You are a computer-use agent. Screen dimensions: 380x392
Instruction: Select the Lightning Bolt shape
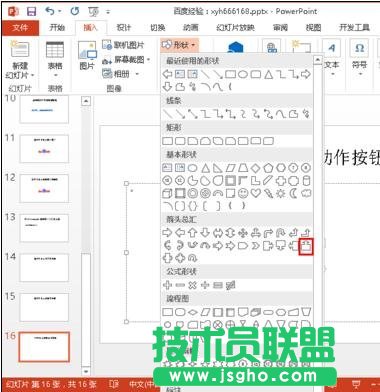pos(268,193)
